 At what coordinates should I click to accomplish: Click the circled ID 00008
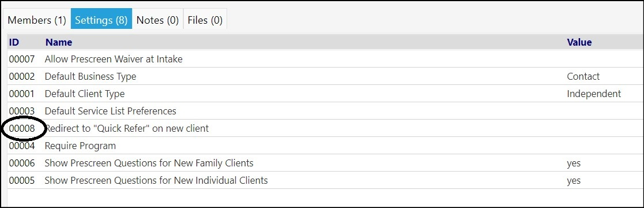tap(22, 128)
